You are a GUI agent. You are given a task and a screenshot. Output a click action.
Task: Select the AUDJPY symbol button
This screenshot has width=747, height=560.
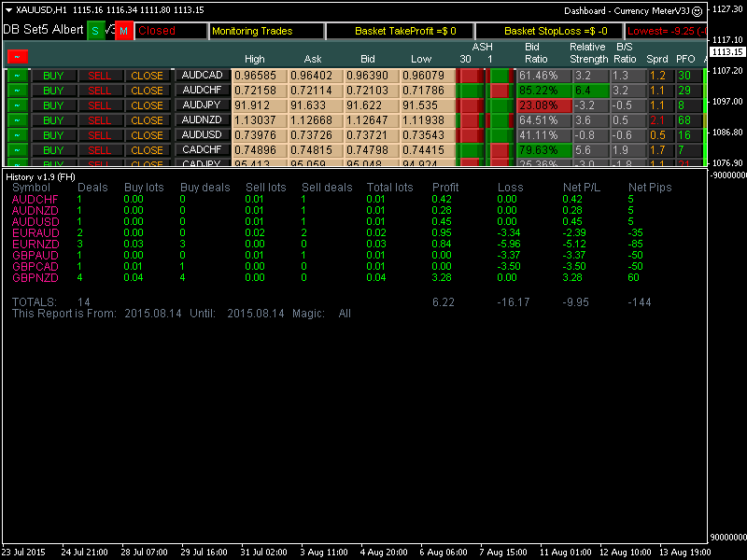coord(203,105)
